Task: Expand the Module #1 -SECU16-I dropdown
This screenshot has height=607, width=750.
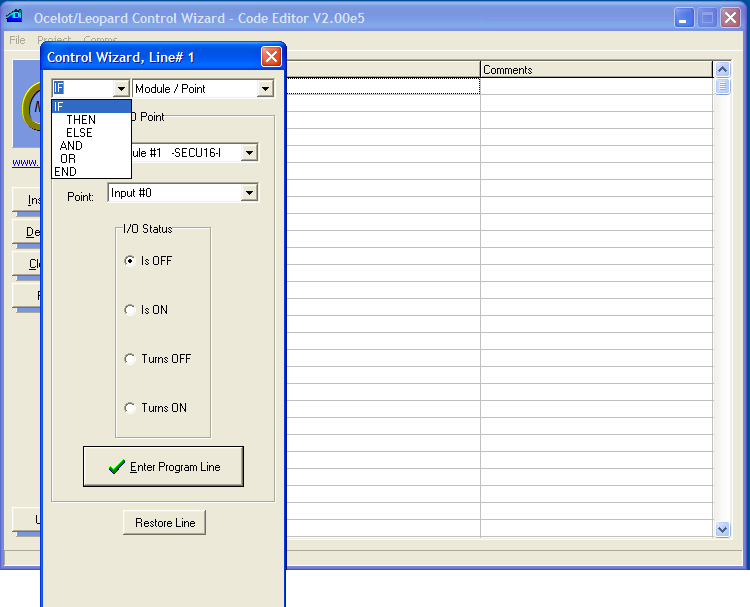Action: [x=249, y=153]
